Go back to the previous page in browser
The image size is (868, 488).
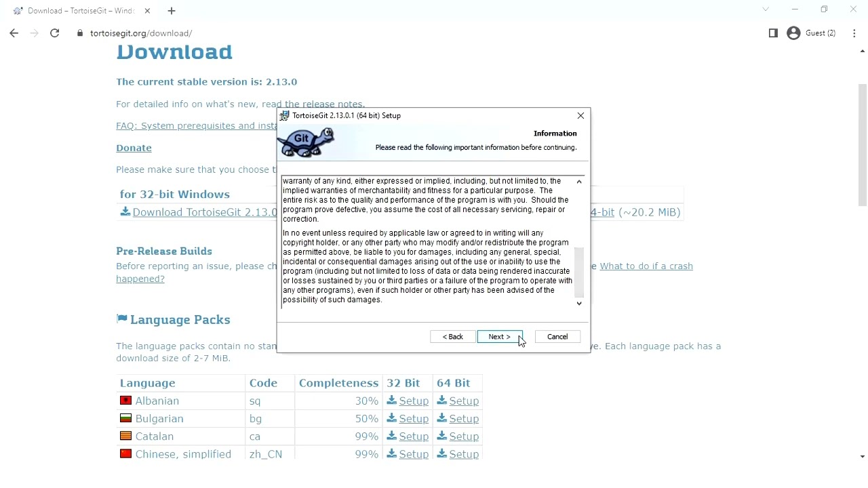coord(14,33)
